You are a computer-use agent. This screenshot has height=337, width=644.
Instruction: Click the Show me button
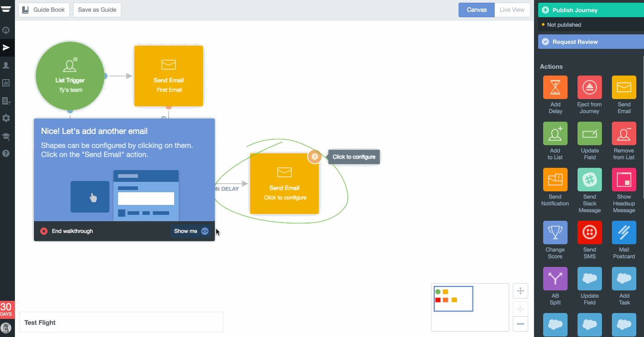(x=191, y=231)
